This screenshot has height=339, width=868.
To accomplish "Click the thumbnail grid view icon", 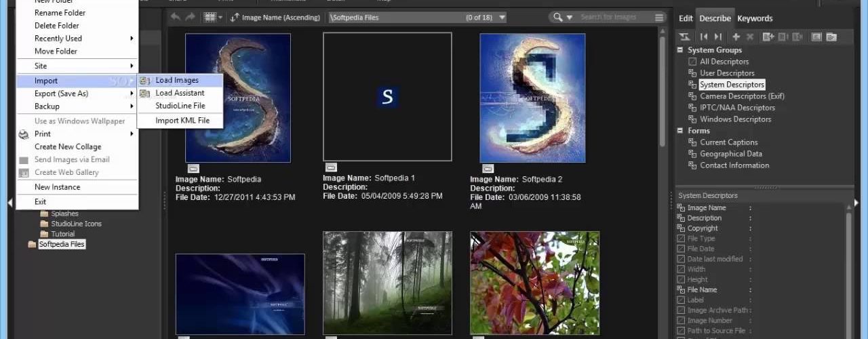I will 210,18.
